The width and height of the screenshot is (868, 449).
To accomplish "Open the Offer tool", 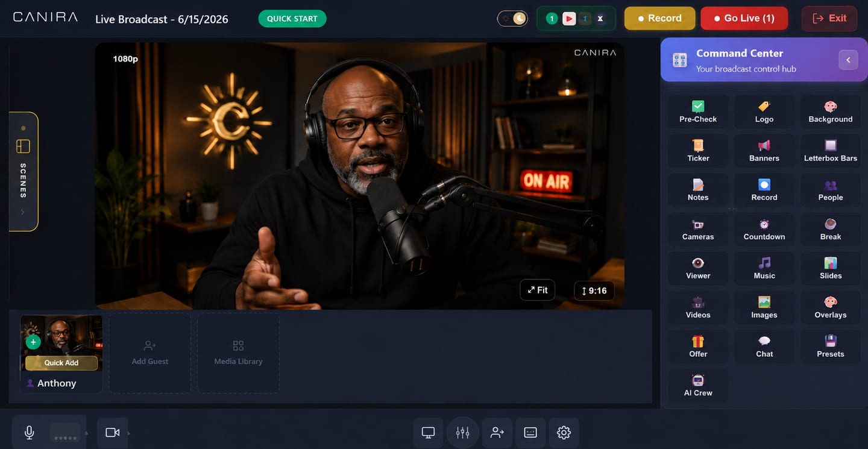I will (698, 347).
